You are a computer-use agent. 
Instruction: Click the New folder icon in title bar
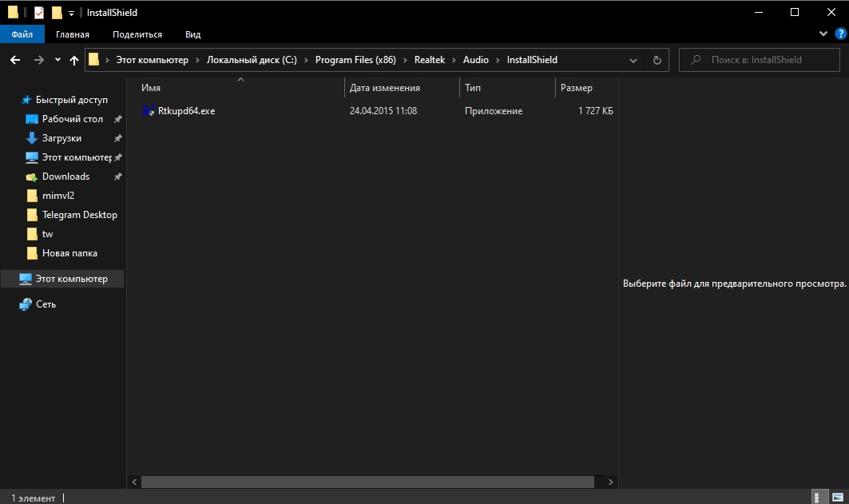57,13
